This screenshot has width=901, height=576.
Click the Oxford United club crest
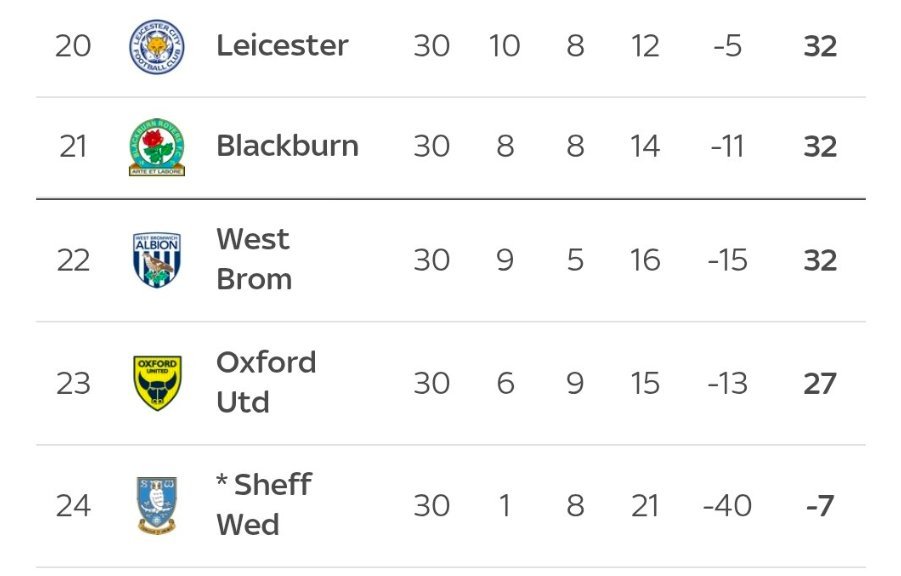pos(157,383)
